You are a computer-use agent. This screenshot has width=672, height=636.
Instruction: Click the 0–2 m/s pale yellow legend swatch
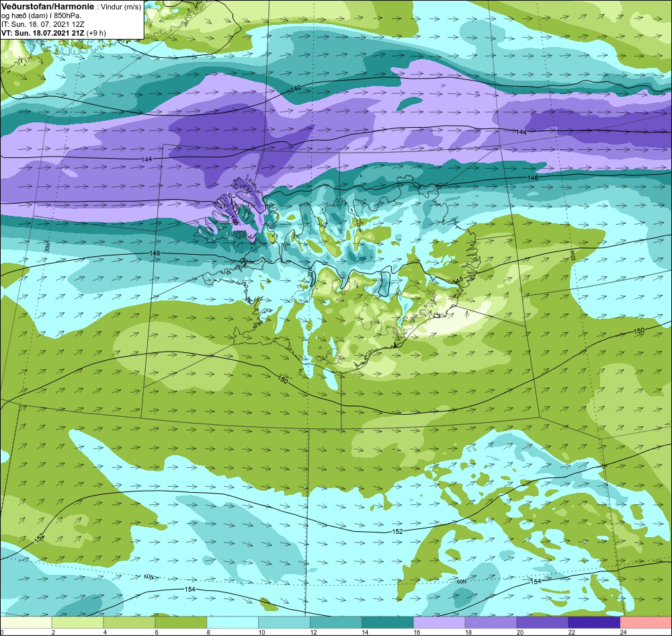[x=26, y=622]
